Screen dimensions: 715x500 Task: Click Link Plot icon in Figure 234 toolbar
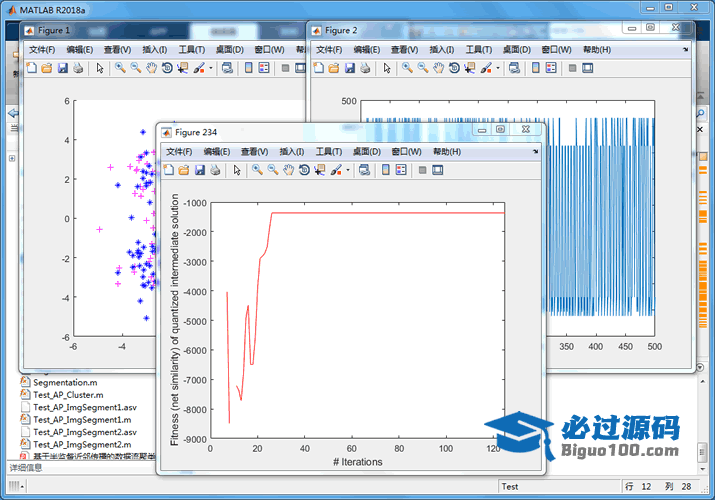(x=364, y=170)
